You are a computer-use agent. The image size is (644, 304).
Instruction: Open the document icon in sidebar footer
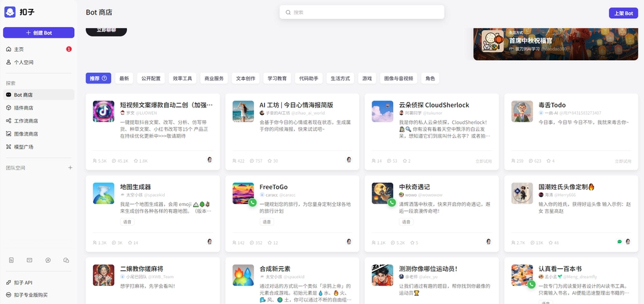tap(11, 260)
